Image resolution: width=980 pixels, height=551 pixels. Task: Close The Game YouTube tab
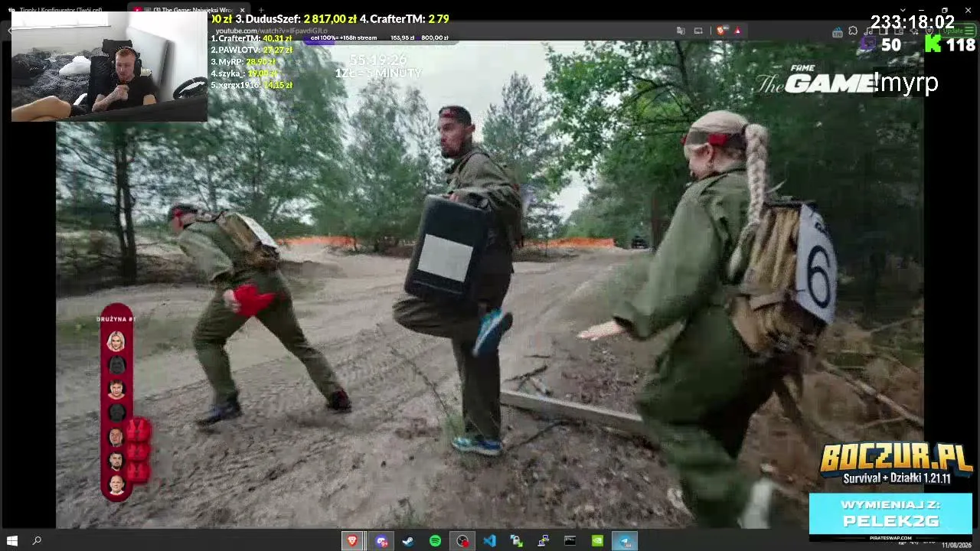[242, 10]
